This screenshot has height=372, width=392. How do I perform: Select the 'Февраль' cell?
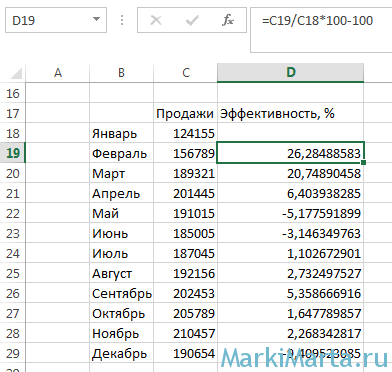[x=121, y=153]
